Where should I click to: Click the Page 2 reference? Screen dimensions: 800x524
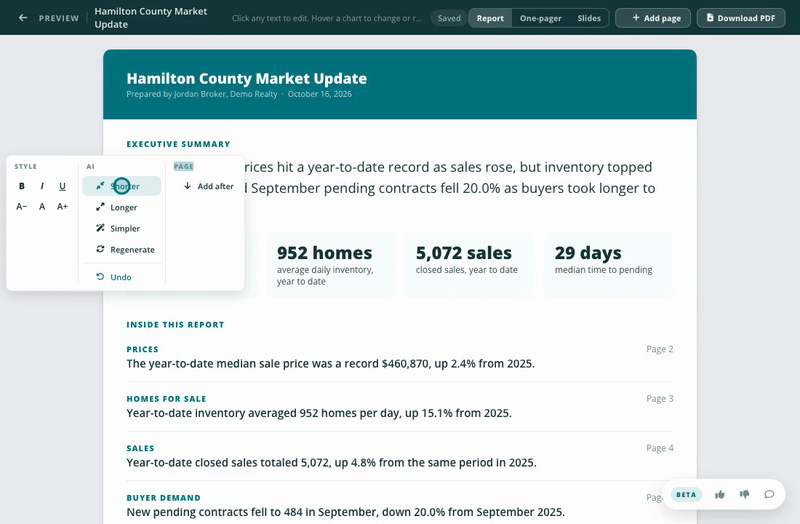pos(660,349)
